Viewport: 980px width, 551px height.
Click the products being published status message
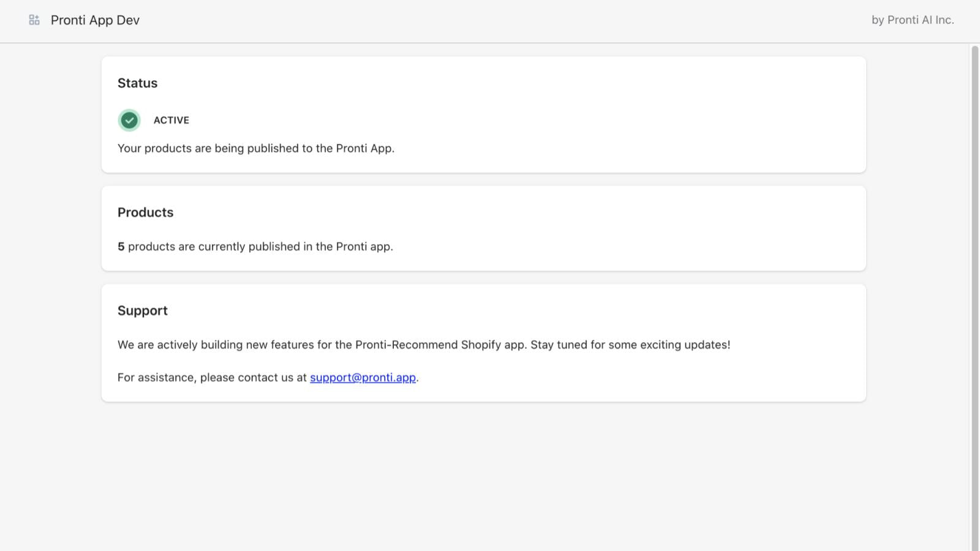(x=256, y=149)
